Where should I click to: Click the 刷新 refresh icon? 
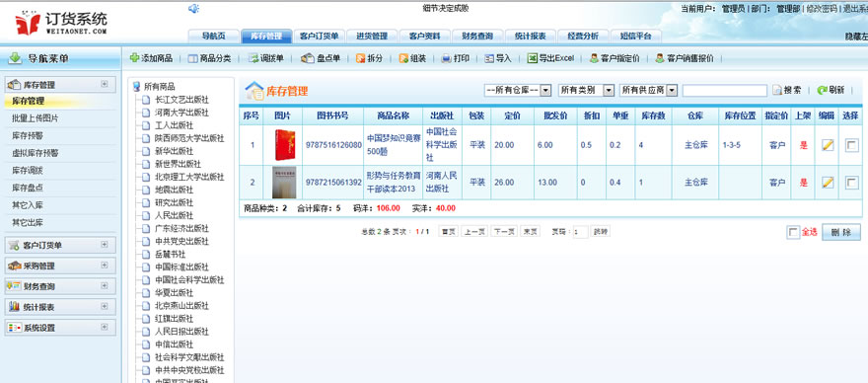(x=822, y=91)
